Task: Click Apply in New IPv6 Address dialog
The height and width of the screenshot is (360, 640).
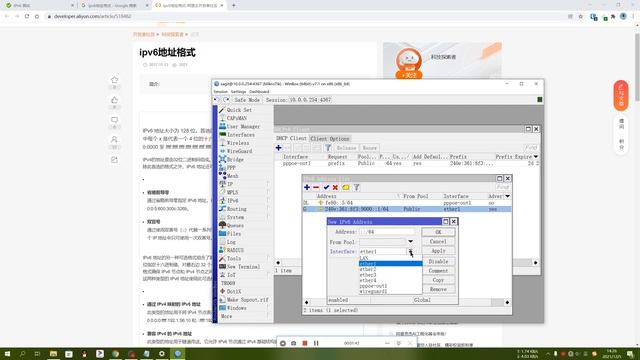Action: (438, 251)
